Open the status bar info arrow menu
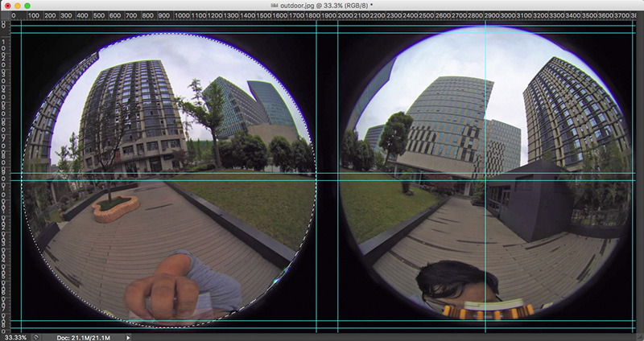This screenshot has width=644, height=341. tap(128, 338)
